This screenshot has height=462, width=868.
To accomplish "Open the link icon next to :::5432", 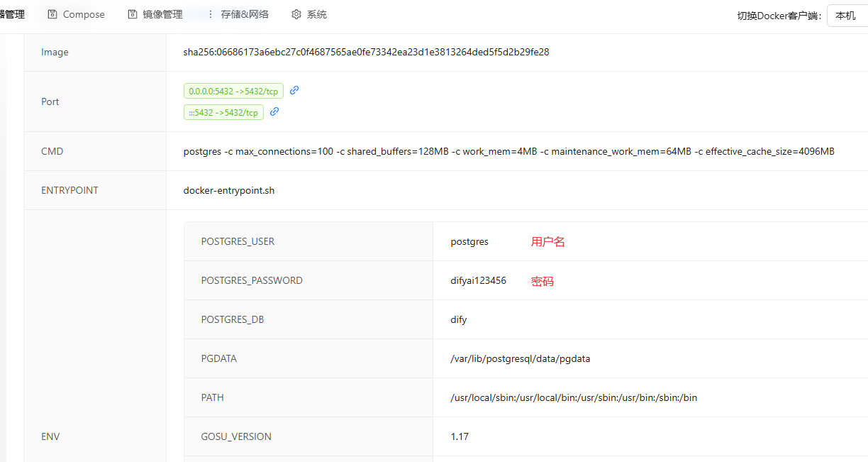I will pos(274,111).
